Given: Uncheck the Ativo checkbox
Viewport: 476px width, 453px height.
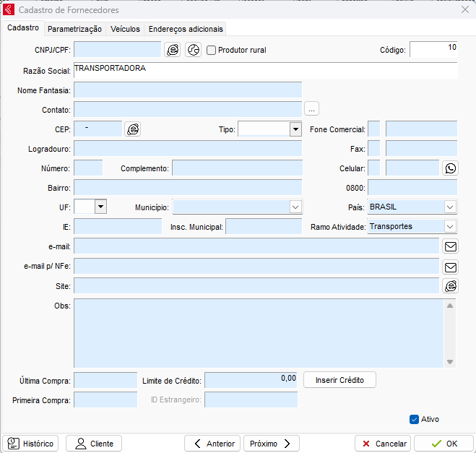Looking at the screenshot, I should pos(414,419).
